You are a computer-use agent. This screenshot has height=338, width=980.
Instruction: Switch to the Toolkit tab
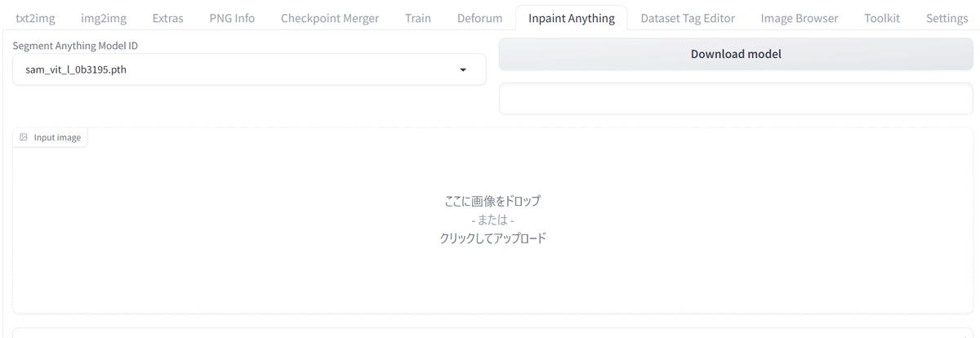pyautogui.click(x=882, y=18)
